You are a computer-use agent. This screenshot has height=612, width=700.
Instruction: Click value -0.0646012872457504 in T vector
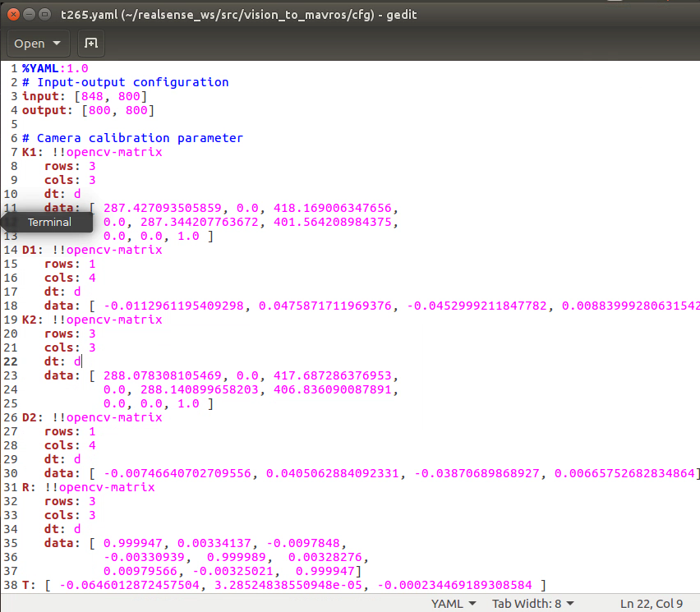129,585
